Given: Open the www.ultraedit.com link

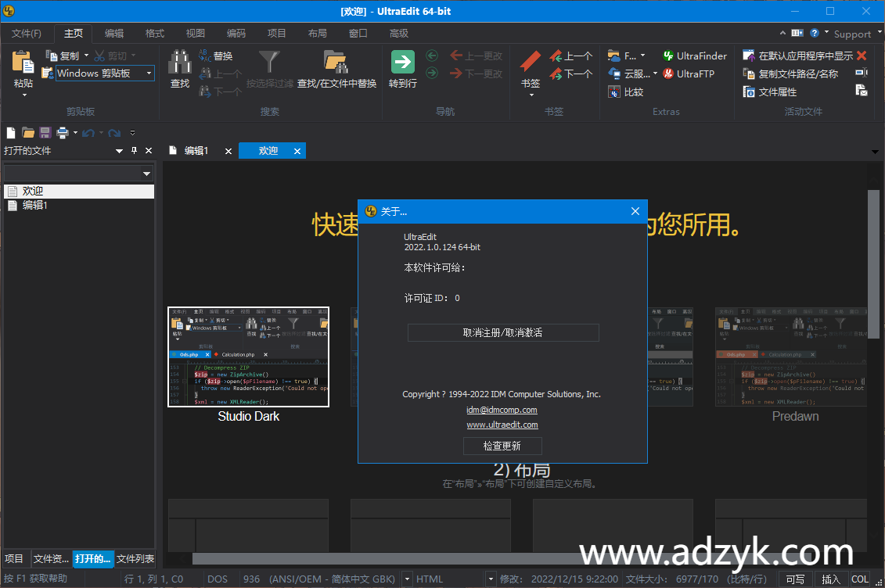Looking at the screenshot, I should pos(502,425).
